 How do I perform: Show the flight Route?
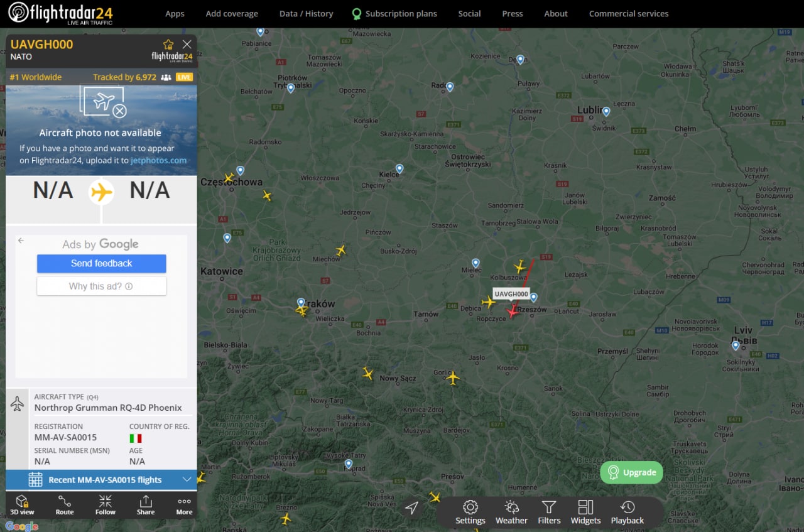[x=65, y=505]
